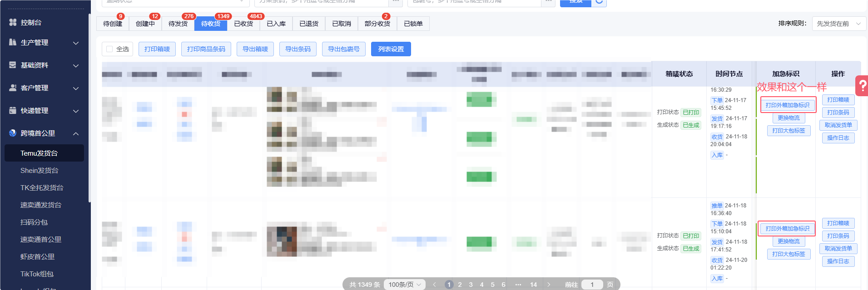Switch to the 部分收货 tab

point(377,24)
